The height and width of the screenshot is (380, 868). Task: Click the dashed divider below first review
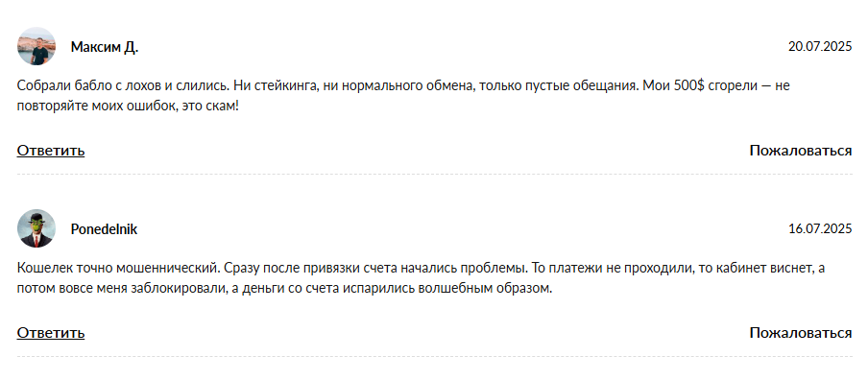pos(435,175)
